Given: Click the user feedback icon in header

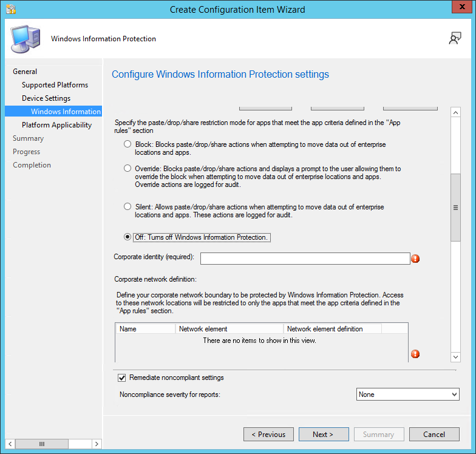Looking at the screenshot, I should coord(455,39).
